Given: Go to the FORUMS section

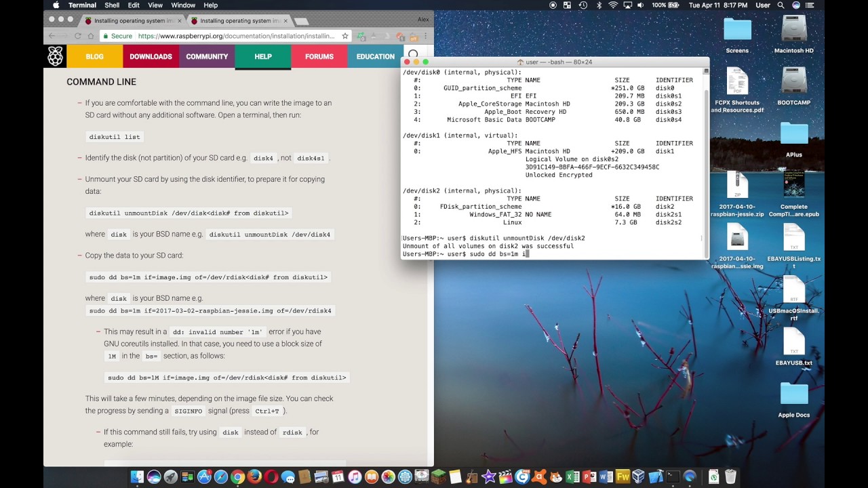Looking at the screenshot, I should (319, 56).
